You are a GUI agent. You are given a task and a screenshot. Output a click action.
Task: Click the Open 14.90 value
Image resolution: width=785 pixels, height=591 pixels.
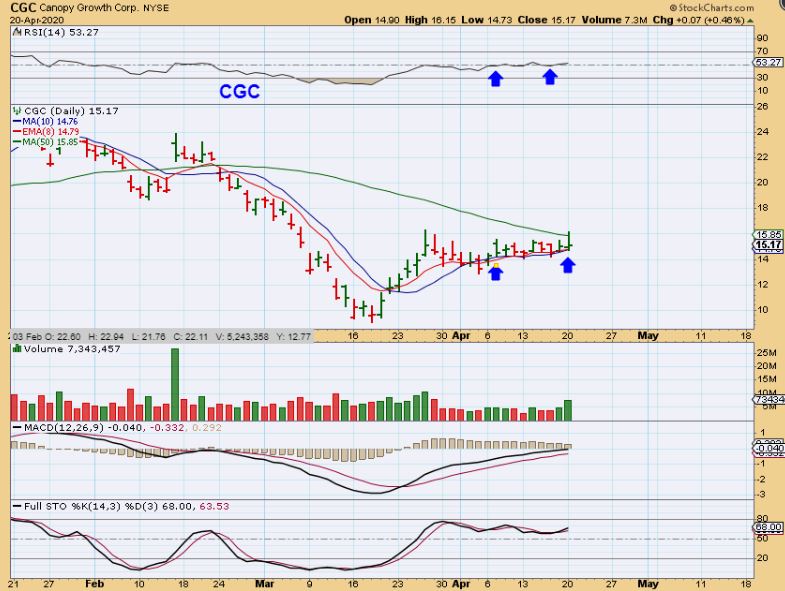pos(371,20)
